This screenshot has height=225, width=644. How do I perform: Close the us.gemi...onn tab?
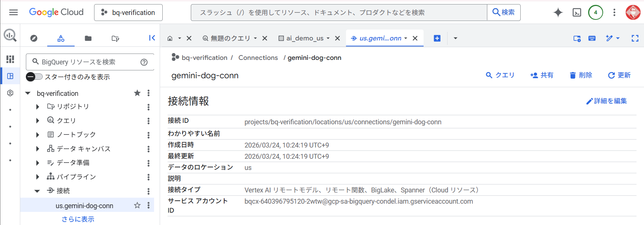tap(415, 38)
